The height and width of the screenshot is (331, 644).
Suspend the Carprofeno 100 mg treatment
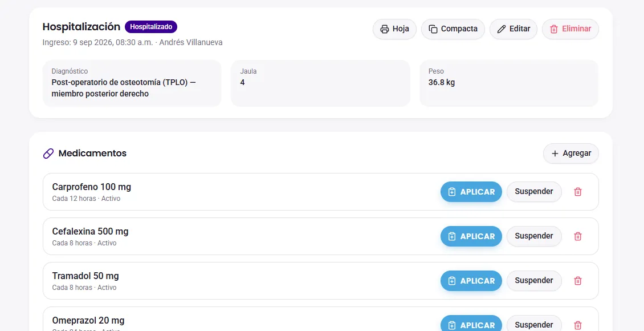pos(534,192)
